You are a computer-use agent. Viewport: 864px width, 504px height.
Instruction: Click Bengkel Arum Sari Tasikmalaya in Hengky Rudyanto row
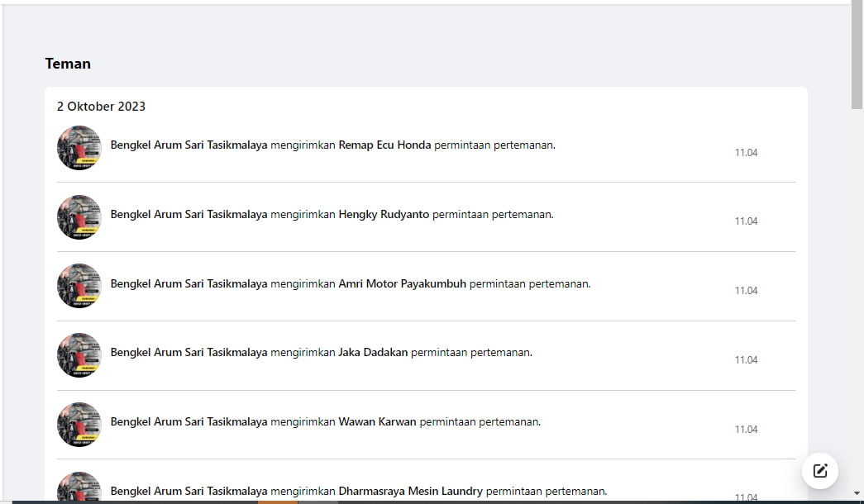point(189,214)
